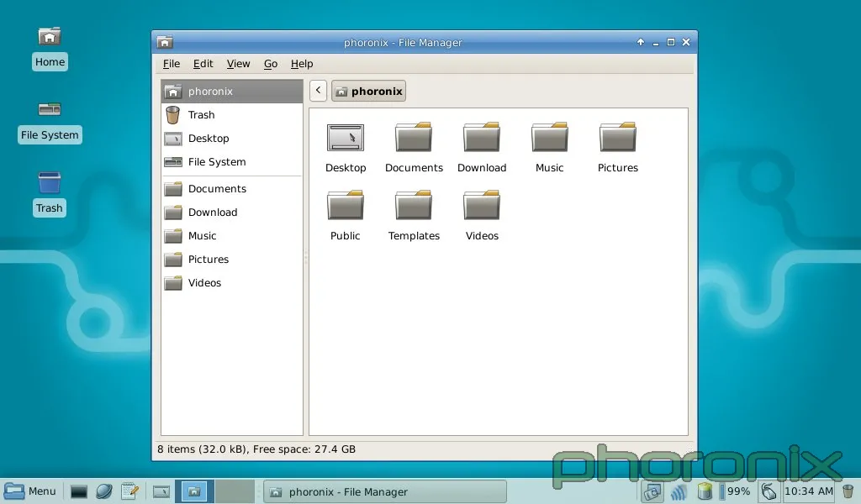Click window menu icon in title bar
The height and width of the screenshot is (504, 861).
165,42
